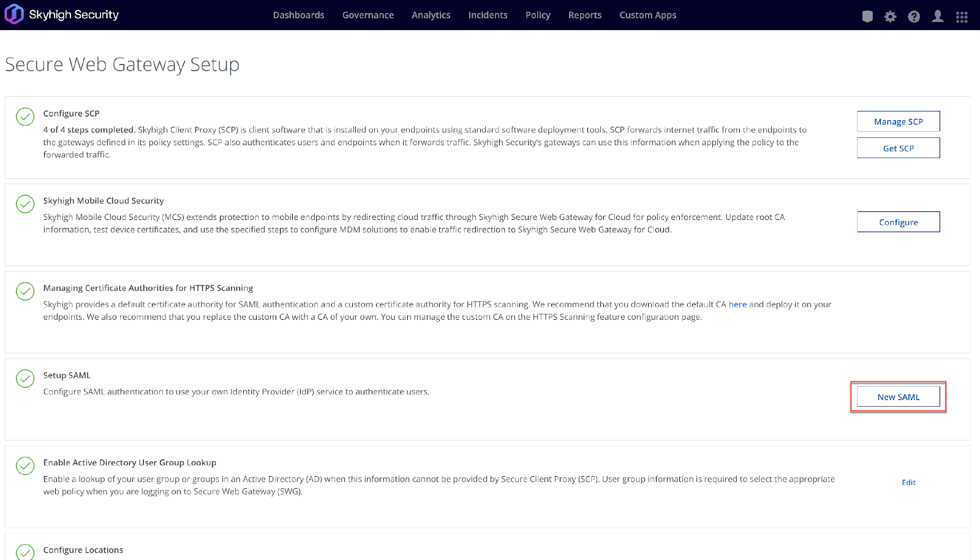Click the green checkmark beside Configure SCP
Screen dimensions: 980x560
click(x=24, y=116)
